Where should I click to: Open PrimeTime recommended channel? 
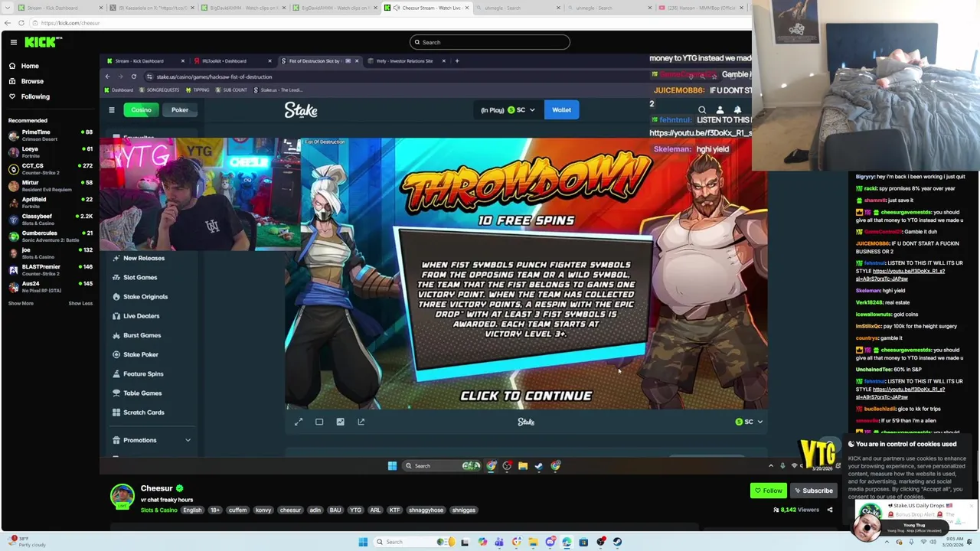click(50, 135)
